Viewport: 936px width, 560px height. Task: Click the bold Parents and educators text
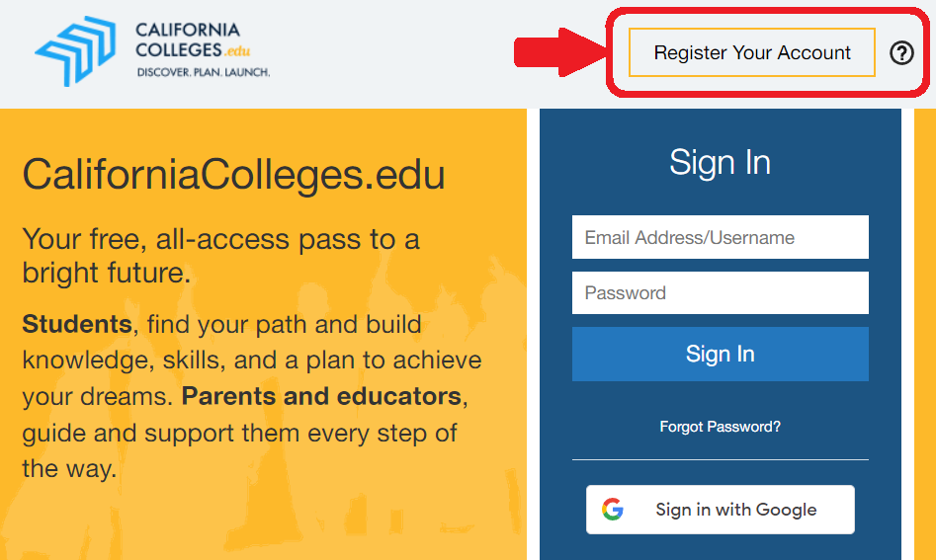click(x=321, y=397)
